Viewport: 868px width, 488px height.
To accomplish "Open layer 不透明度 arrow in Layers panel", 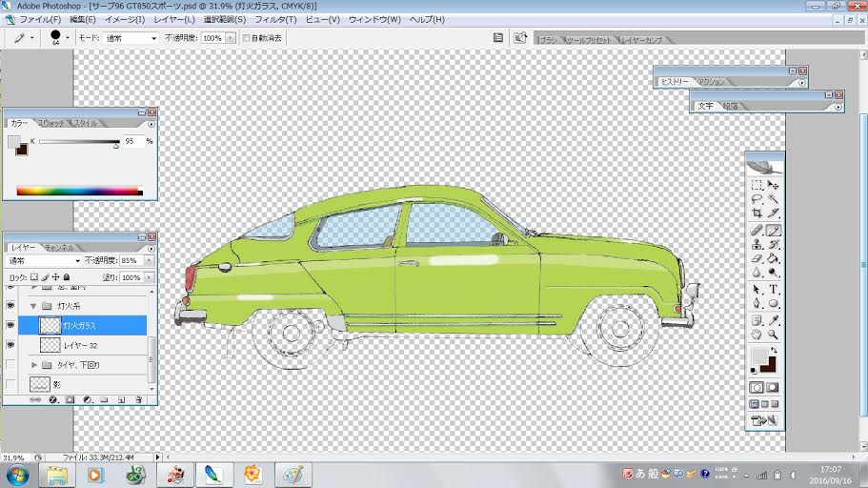I will point(149,260).
